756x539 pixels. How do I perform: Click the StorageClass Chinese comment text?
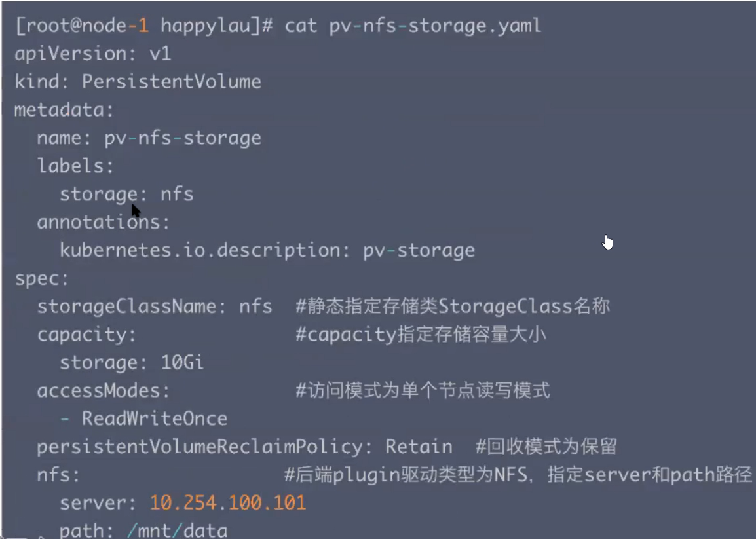[453, 307]
